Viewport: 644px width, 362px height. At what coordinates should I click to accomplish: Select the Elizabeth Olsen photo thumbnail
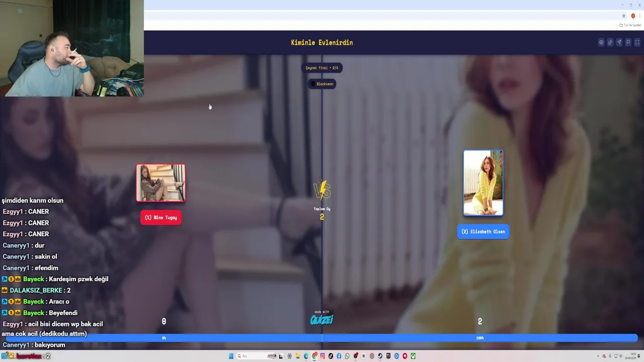[483, 183]
